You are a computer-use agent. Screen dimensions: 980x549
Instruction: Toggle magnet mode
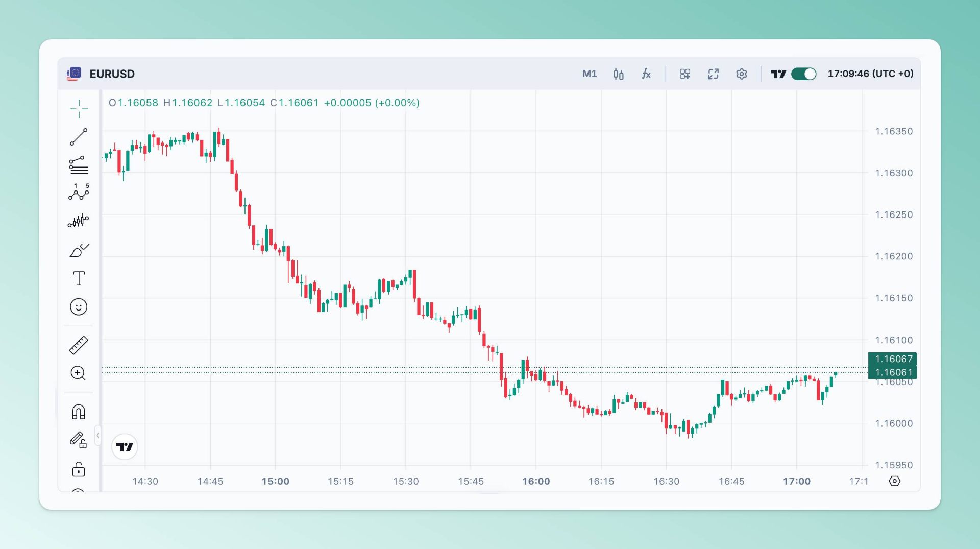[79, 412]
